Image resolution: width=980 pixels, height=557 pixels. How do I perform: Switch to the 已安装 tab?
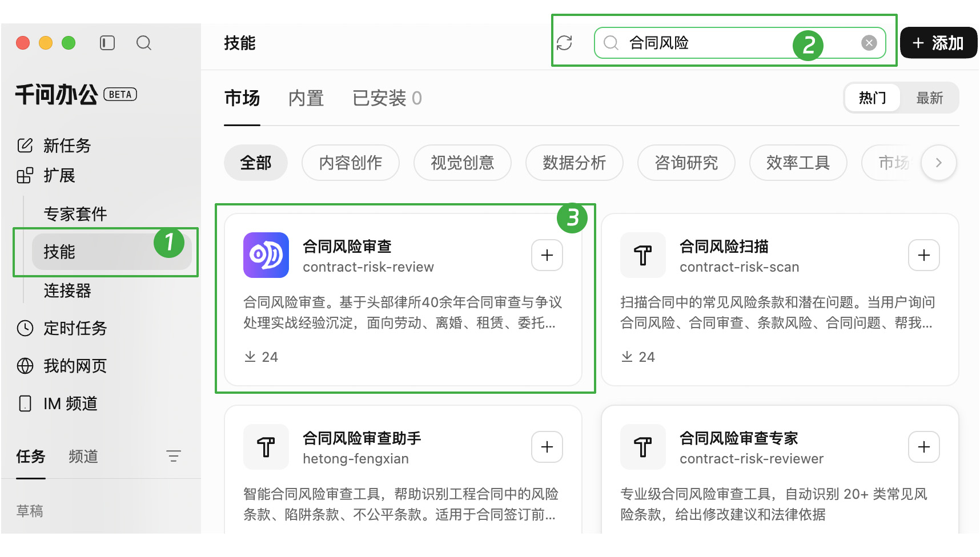pyautogui.click(x=387, y=98)
